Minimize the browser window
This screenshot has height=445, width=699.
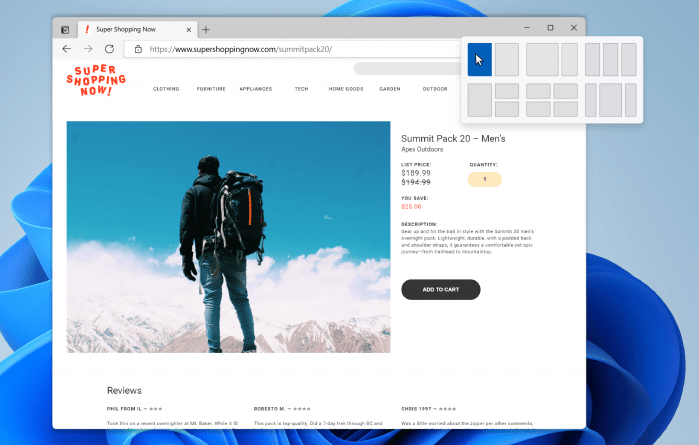pos(527,28)
